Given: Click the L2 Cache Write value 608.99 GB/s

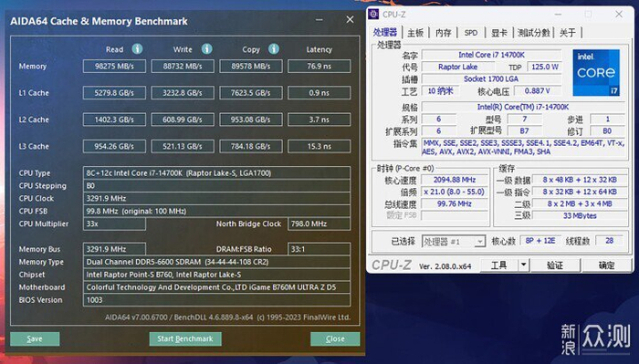Looking at the screenshot, I should [183, 120].
